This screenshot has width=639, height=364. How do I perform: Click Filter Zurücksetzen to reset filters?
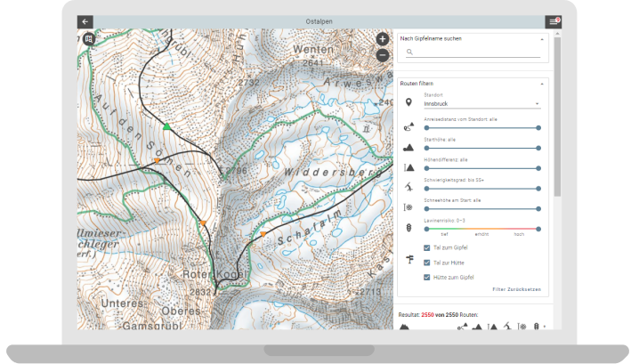click(515, 290)
